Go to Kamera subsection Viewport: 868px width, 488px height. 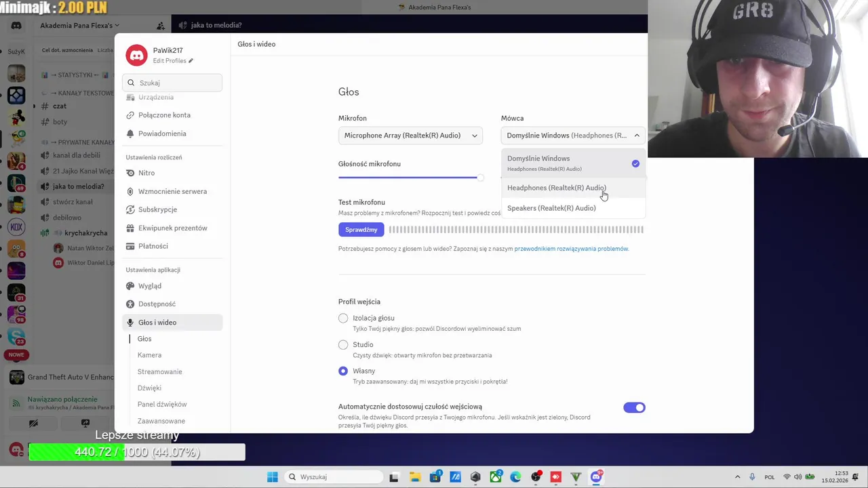[149, 355]
